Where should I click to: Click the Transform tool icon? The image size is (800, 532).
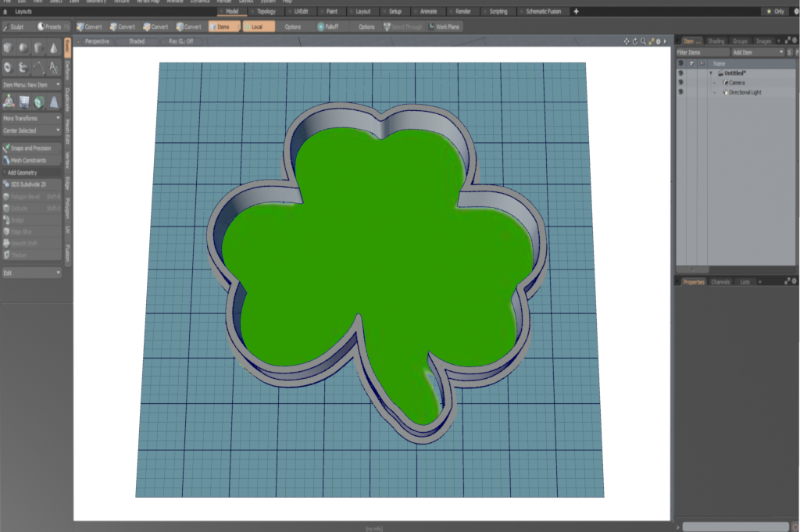[9, 101]
